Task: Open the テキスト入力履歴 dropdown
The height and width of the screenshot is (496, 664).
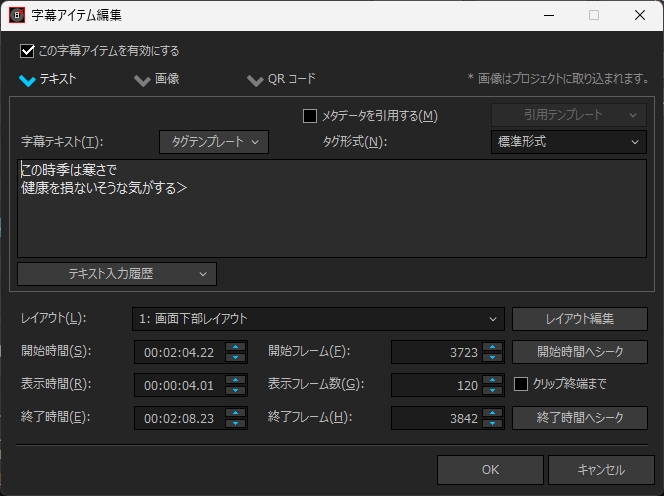Action: tap(117, 274)
